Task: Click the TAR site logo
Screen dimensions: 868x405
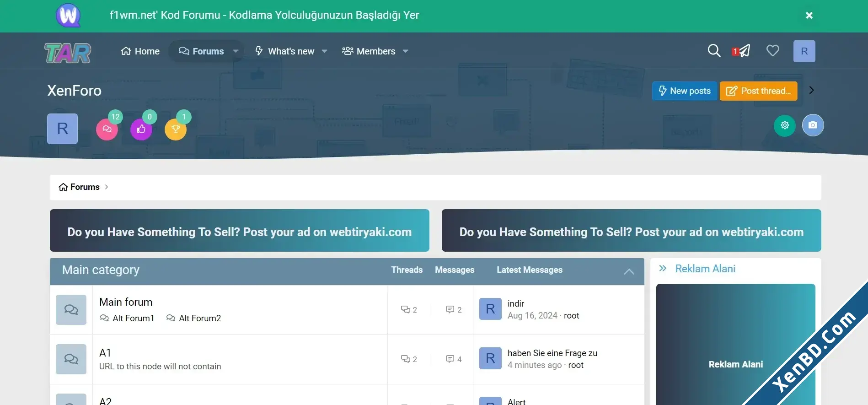Action: pyautogui.click(x=68, y=53)
